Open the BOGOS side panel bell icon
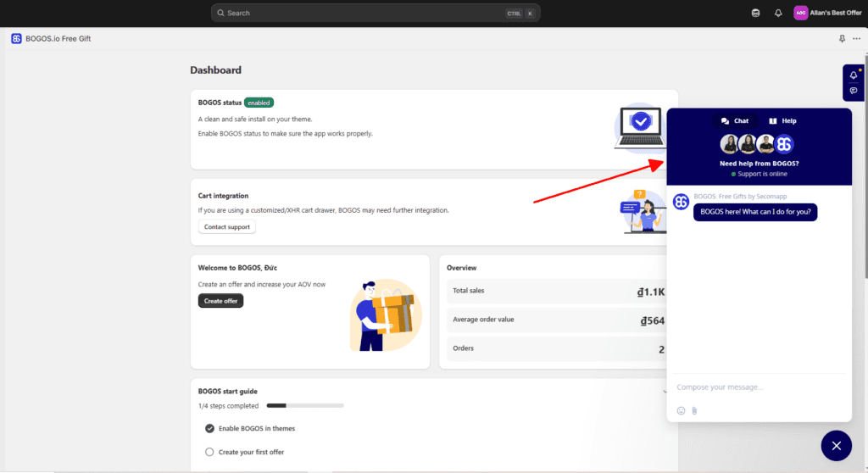The height and width of the screenshot is (473, 868). coord(853,75)
